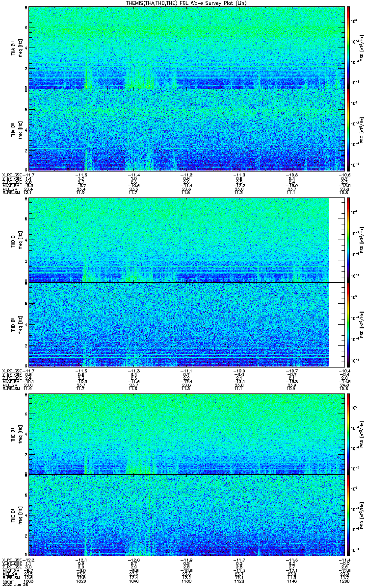Viewport: 368px width, 588px height.
Task: Select the THE B-parallel spectrogram panel
Action: coord(186,516)
